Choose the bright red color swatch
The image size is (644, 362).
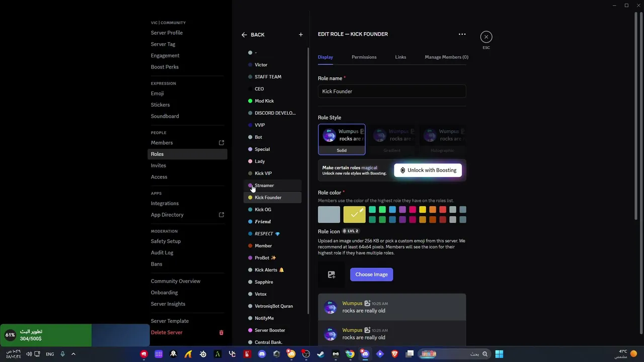pyautogui.click(x=443, y=210)
